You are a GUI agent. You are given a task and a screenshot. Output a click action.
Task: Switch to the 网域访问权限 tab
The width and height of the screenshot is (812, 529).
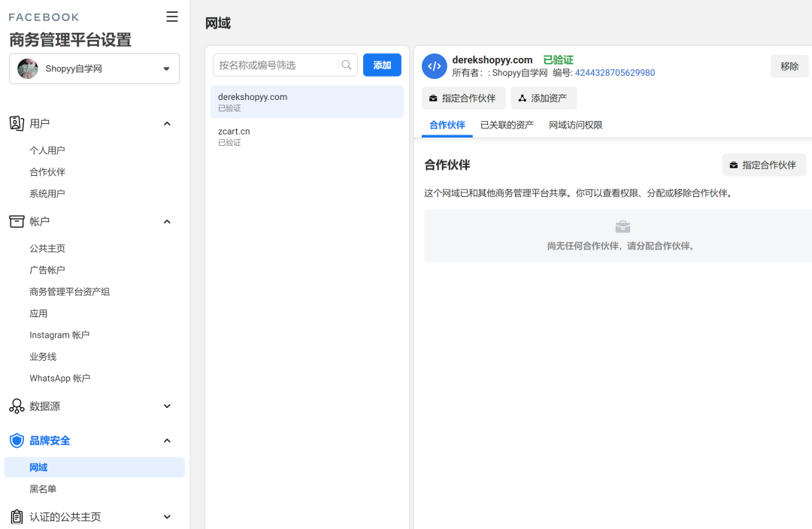click(575, 125)
